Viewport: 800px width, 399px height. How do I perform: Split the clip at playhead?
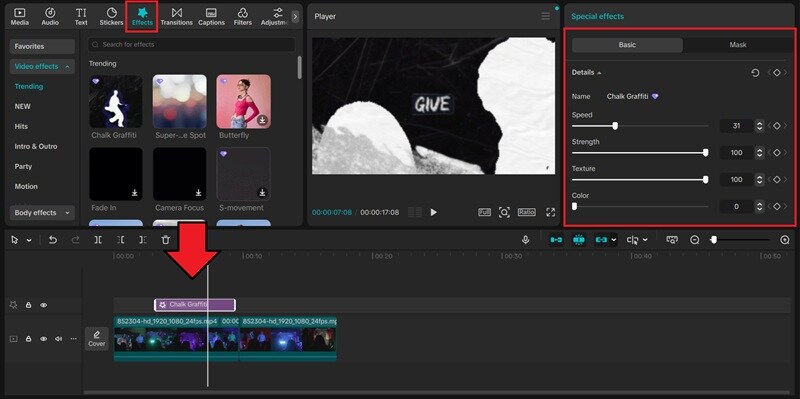pos(98,240)
